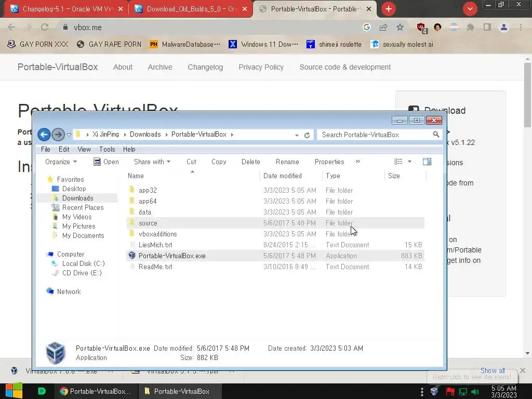The height and width of the screenshot is (399, 532).
Task: Open the Chrome share icon
Action: tap(383, 28)
